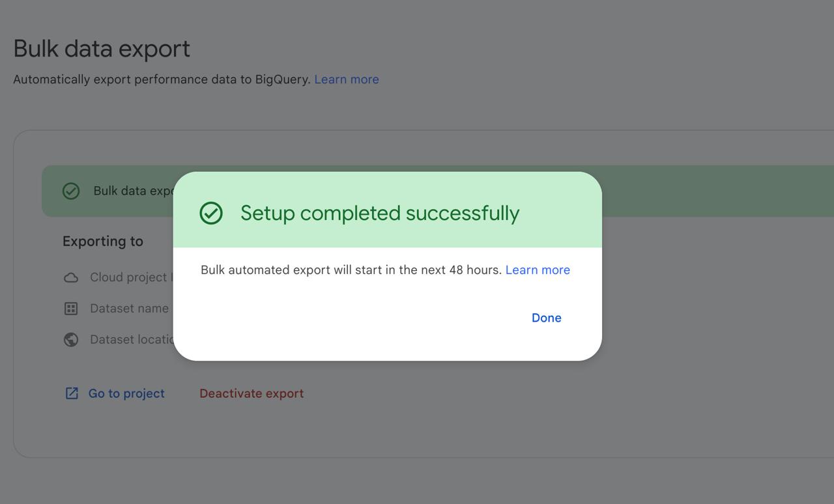
Task: Click the cloud icon beside Cloud project
Action: tap(71, 277)
